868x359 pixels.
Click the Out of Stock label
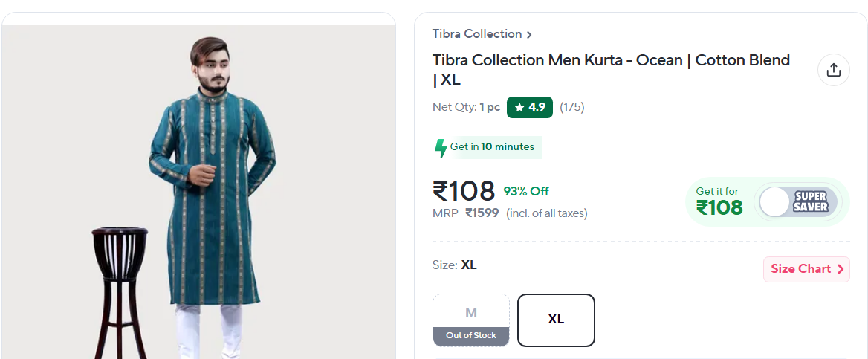(471, 336)
